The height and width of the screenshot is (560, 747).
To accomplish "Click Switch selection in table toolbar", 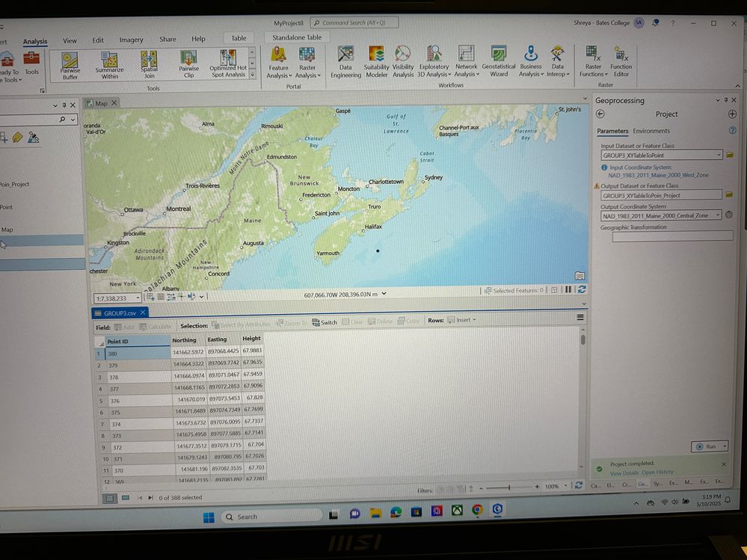I will [325, 322].
